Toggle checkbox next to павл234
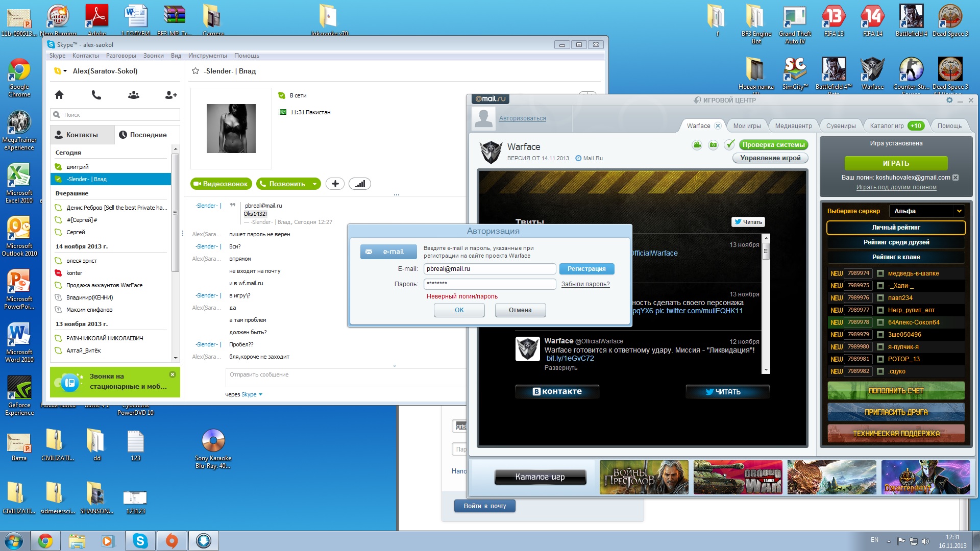This screenshot has height=551, width=980. click(880, 298)
